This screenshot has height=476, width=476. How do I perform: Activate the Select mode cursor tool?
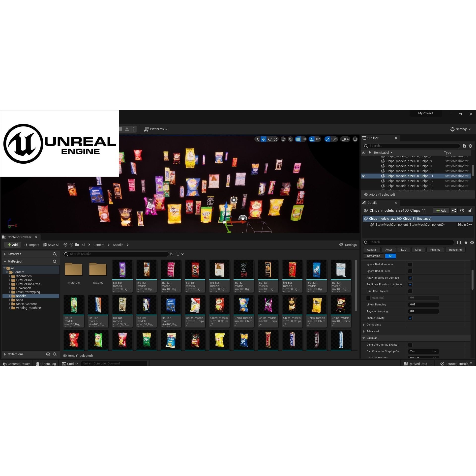(x=258, y=139)
